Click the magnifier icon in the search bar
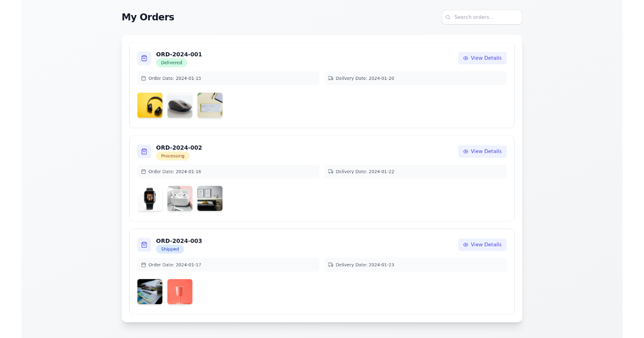 coord(448,17)
